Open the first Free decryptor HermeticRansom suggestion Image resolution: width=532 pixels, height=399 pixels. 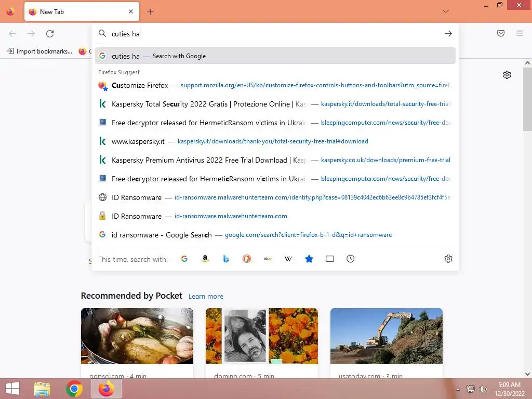tap(275, 123)
